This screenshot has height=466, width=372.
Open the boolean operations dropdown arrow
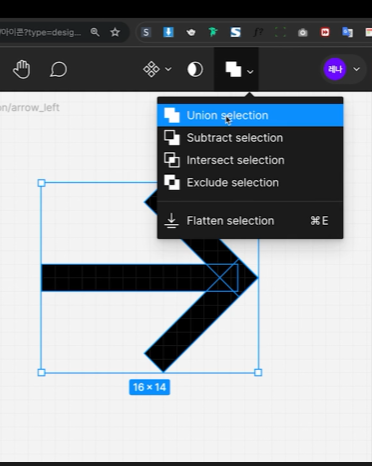click(250, 71)
